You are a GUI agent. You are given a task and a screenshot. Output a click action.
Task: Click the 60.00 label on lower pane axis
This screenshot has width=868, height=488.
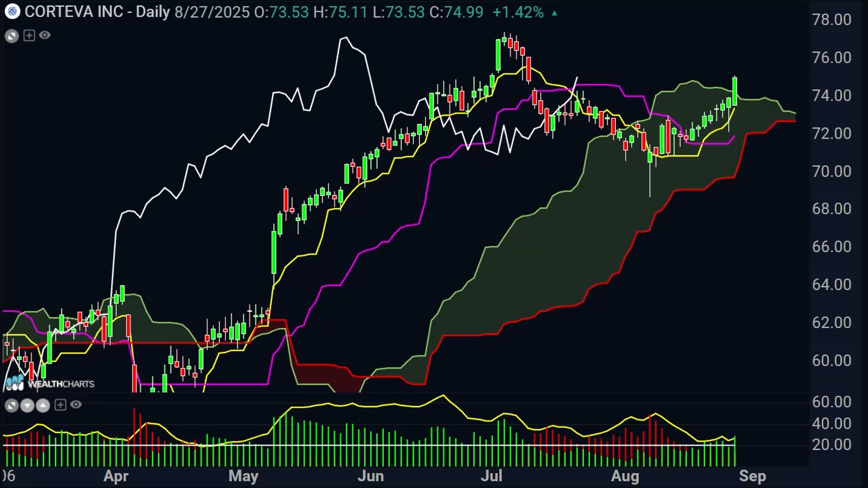pyautogui.click(x=831, y=402)
